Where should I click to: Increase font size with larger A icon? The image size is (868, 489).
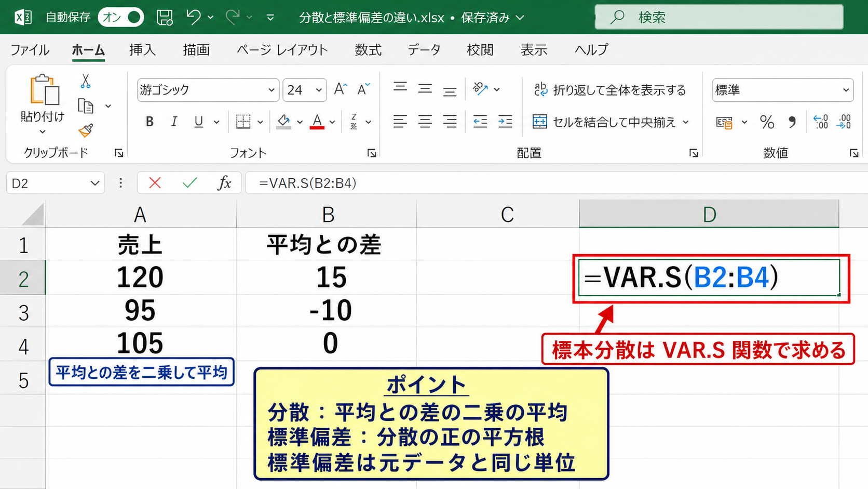[340, 89]
